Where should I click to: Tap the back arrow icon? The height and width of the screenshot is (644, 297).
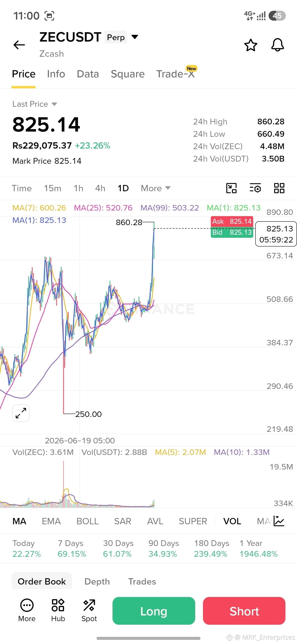pos(19,45)
